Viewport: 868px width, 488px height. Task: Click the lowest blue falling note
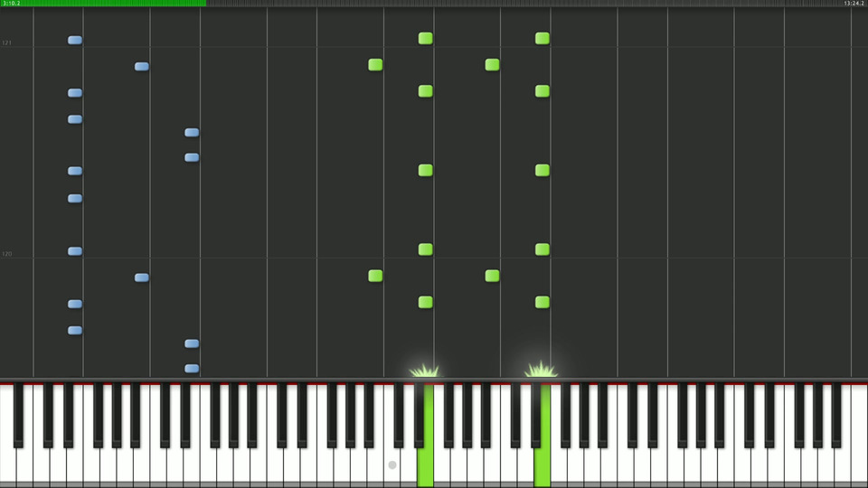click(x=192, y=369)
